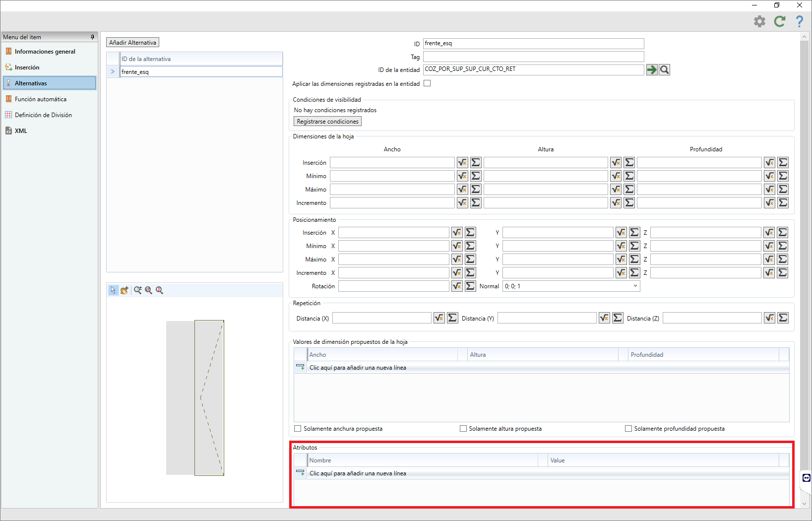Open Informaciones general menu item
This screenshot has height=521, width=812.
click(45, 52)
